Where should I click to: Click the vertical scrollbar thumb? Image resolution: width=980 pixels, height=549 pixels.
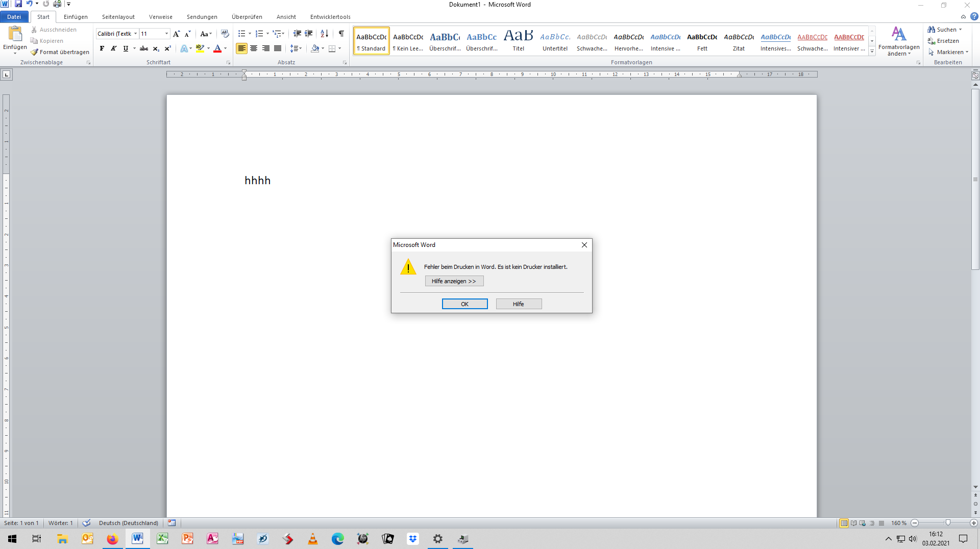pos(975,179)
